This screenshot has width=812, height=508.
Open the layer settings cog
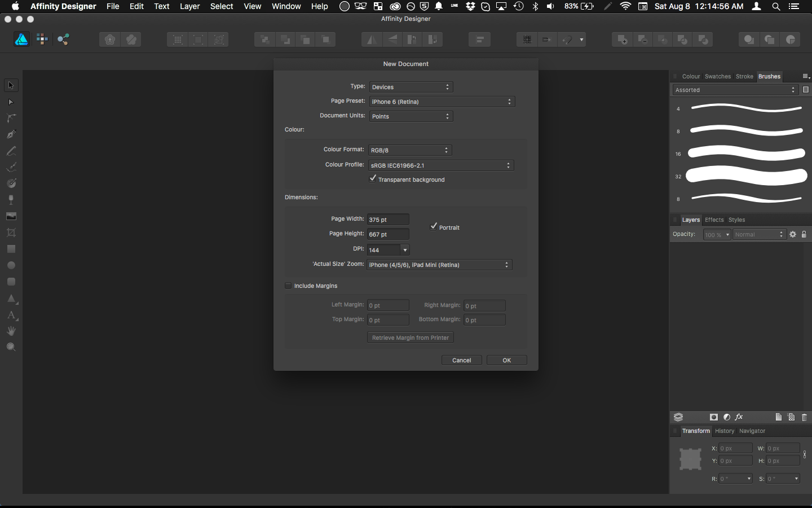[793, 234]
